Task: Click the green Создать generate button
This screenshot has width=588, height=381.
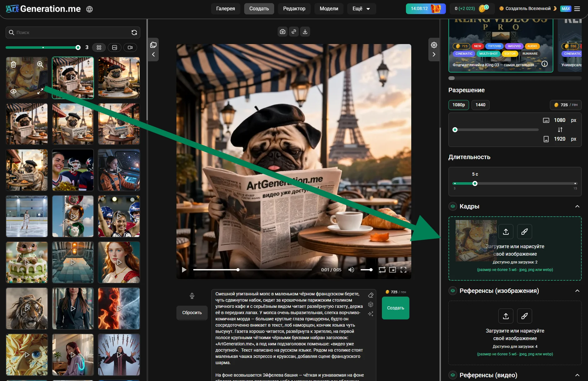Action: pyautogui.click(x=396, y=308)
